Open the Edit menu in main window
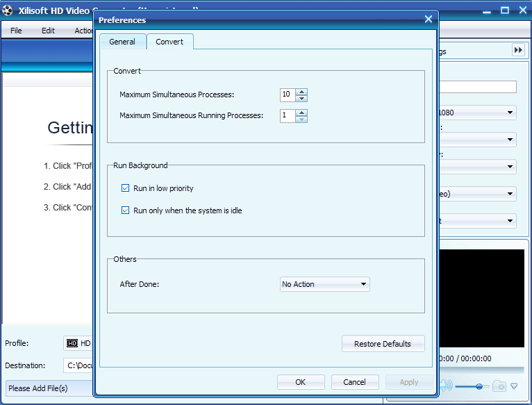The height and width of the screenshot is (405, 532). pos(48,31)
